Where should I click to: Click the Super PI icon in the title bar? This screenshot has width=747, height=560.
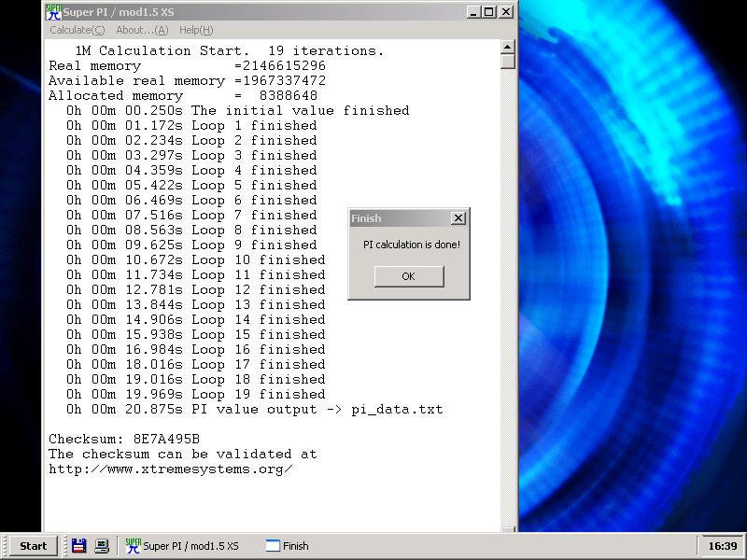pyautogui.click(x=53, y=12)
